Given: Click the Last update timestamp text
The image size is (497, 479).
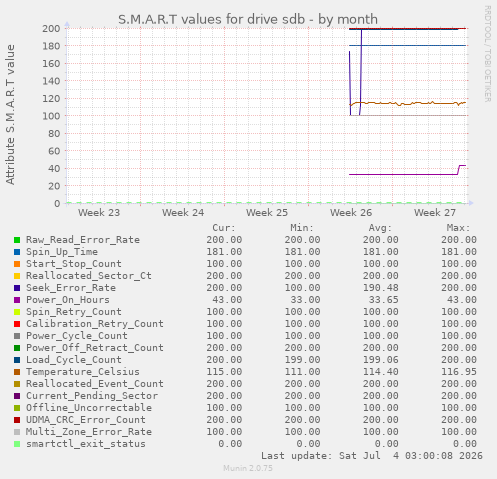Looking at the screenshot, I should point(372,456).
